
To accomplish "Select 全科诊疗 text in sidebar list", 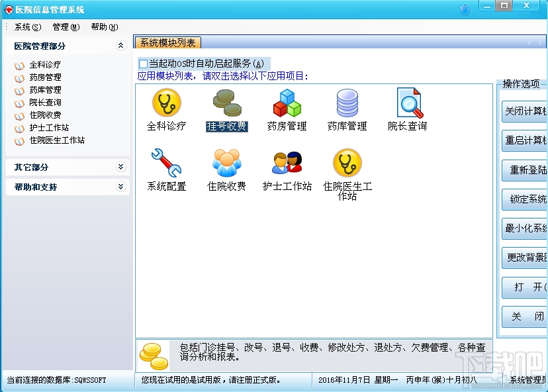I will (x=45, y=65).
